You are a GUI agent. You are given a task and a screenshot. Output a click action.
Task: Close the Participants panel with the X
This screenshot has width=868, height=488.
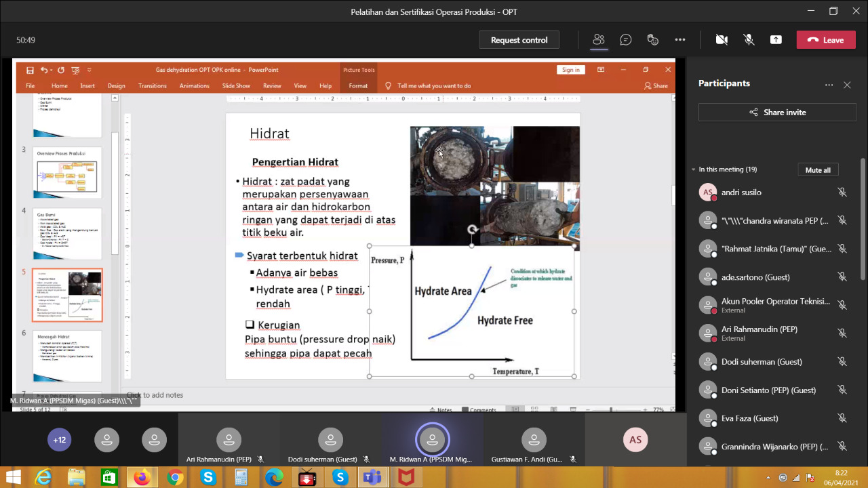pyautogui.click(x=847, y=85)
